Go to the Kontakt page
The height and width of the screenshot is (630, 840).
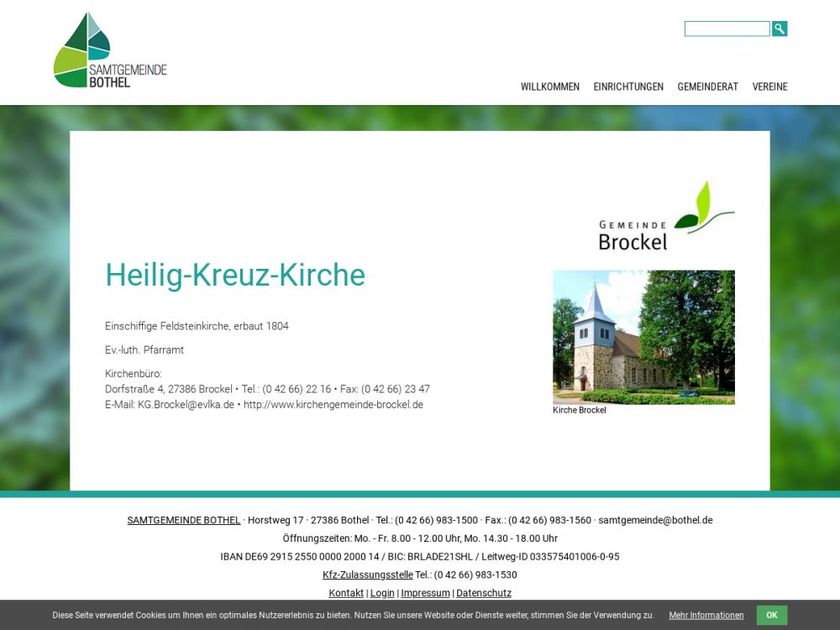(x=346, y=593)
